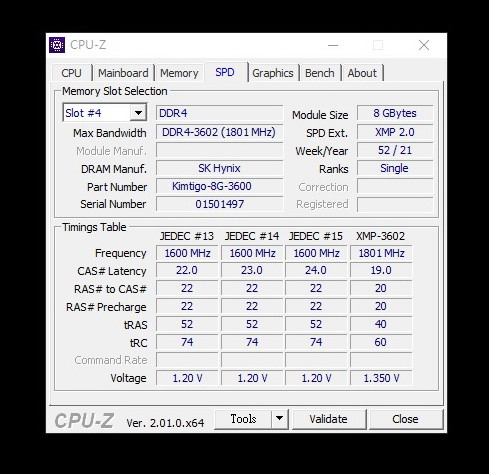Click the Module Size label

(320, 115)
